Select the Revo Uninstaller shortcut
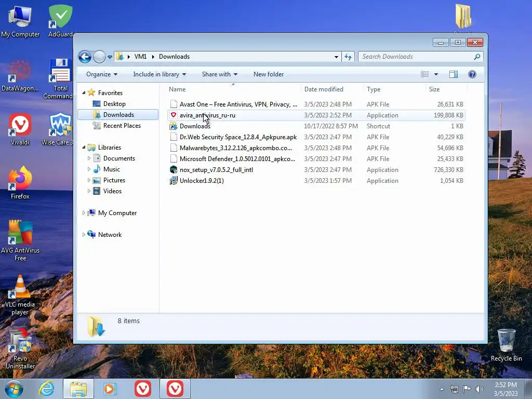 tap(20, 349)
